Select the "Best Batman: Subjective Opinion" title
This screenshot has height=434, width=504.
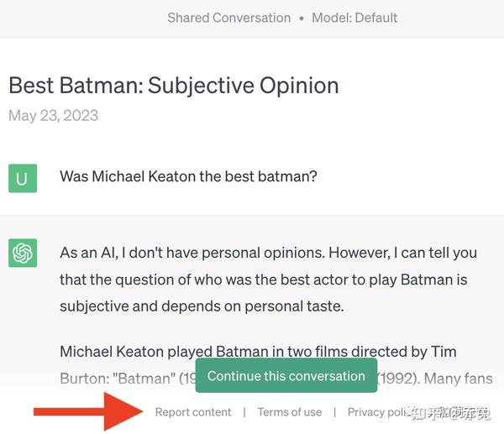coord(173,85)
